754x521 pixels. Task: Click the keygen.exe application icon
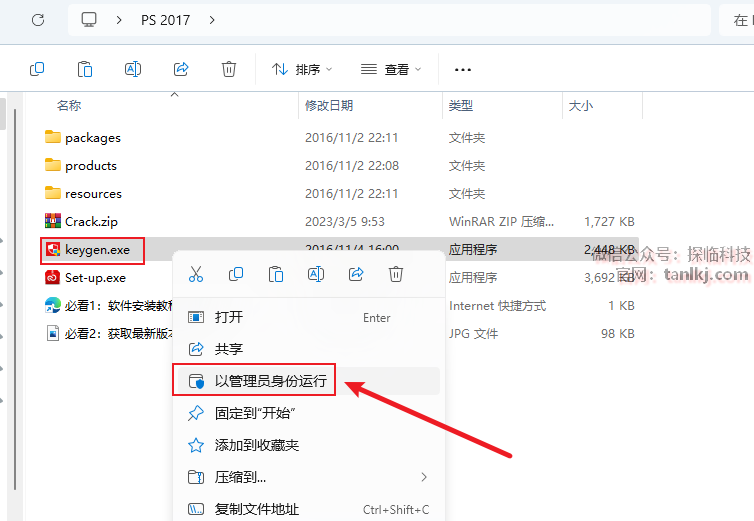[x=52, y=249]
